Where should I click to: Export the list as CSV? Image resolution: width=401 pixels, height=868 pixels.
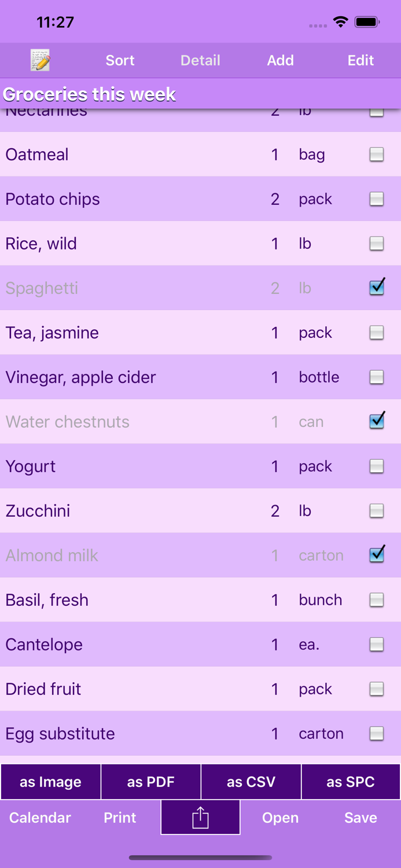(x=251, y=782)
